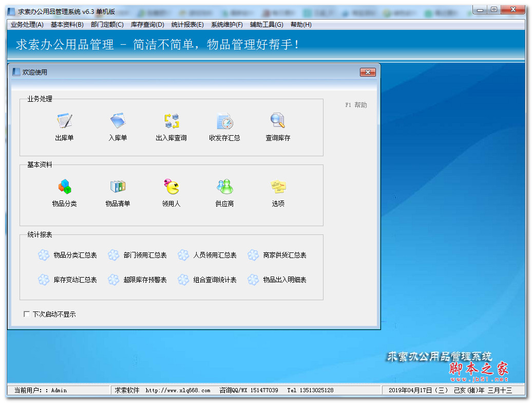Open 统计报表(E) menu

tap(187, 25)
